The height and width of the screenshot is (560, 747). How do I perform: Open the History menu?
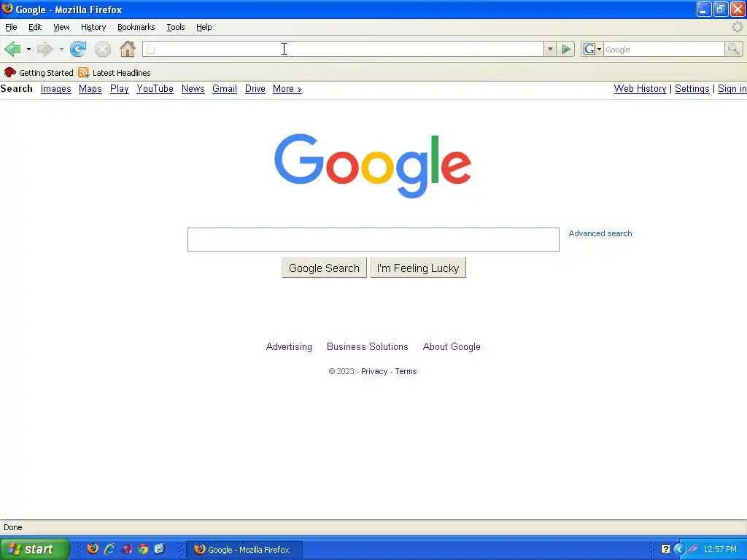point(93,27)
